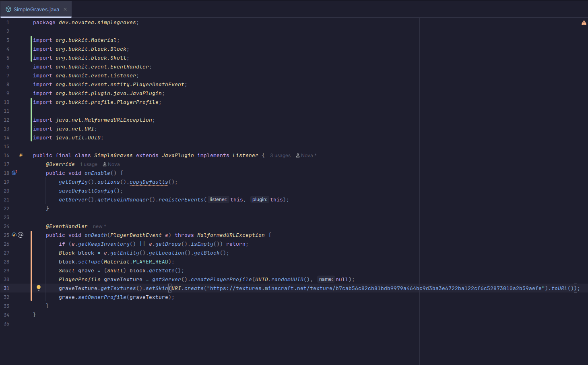
Task: Click the cube file icon on the SimpleGraves.java tab
Action: point(8,9)
